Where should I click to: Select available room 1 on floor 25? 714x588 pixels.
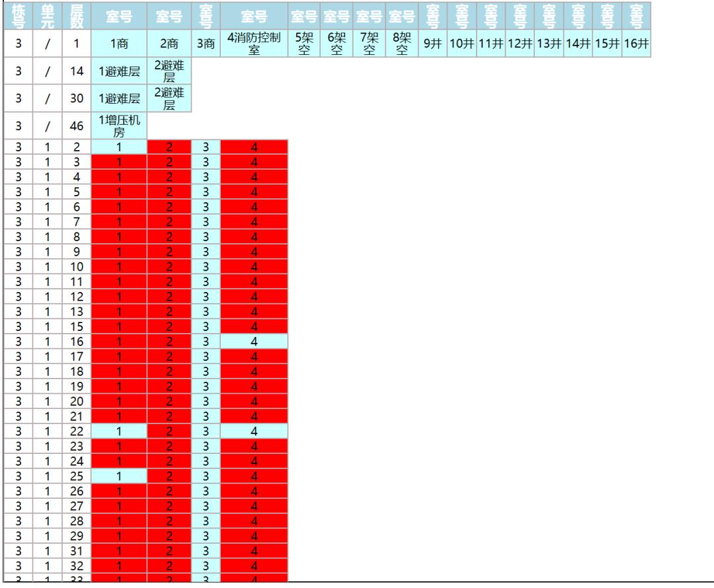(x=119, y=476)
